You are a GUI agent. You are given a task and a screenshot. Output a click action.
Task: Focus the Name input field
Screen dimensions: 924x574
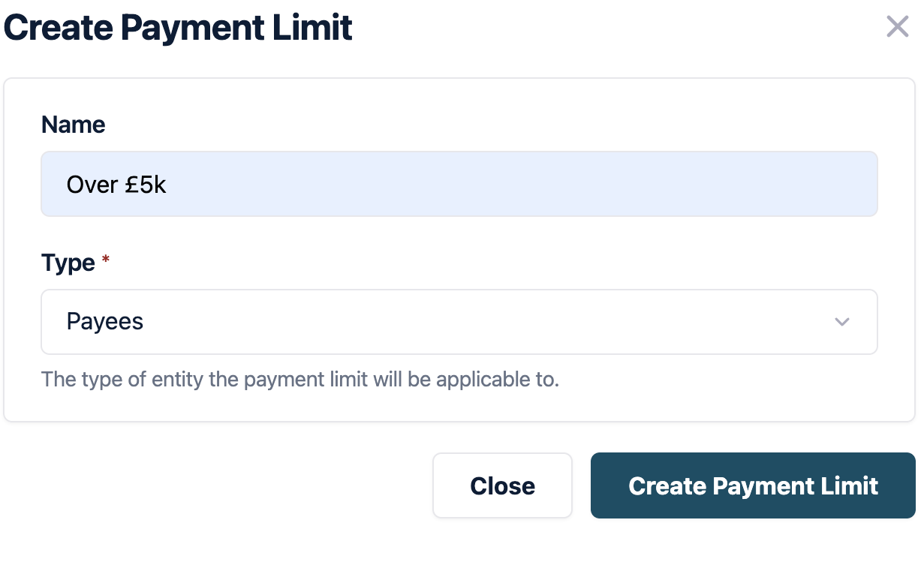pyautogui.click(x=459, y=185)
